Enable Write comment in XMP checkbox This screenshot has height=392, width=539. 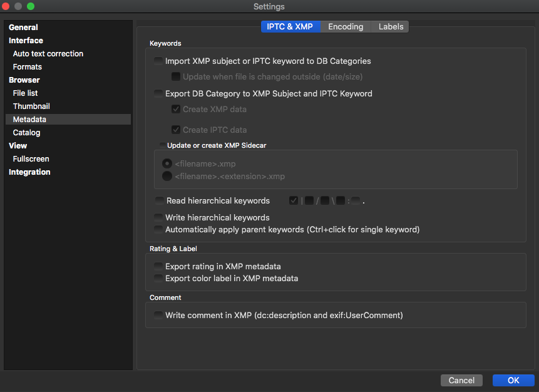pyautogui.click(x=159, y=316)
